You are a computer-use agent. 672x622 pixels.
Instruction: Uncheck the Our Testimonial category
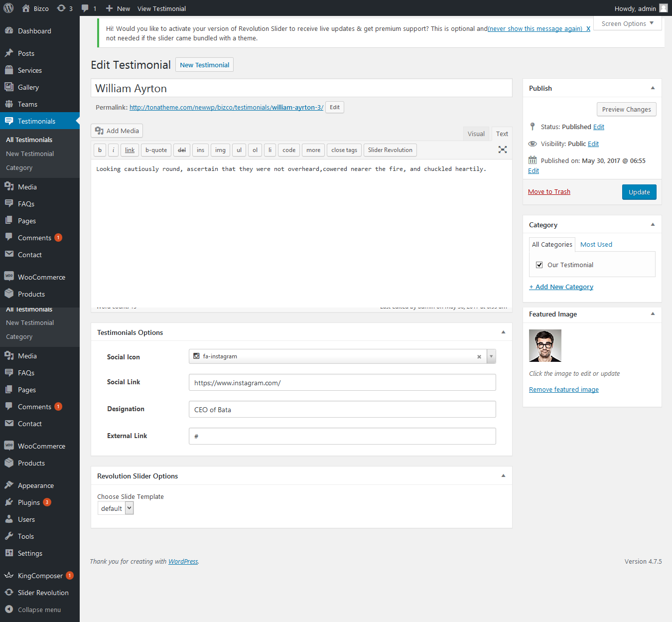539,265
